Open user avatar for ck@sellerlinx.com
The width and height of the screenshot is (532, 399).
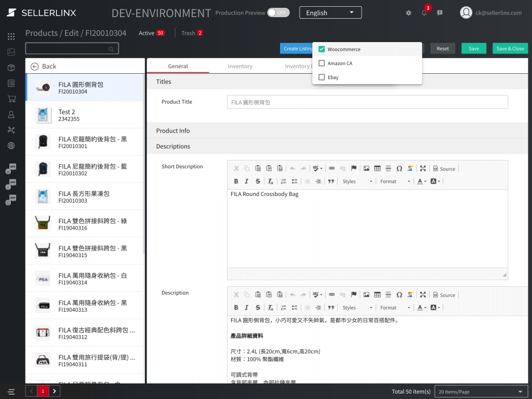(x=466, y=12)
